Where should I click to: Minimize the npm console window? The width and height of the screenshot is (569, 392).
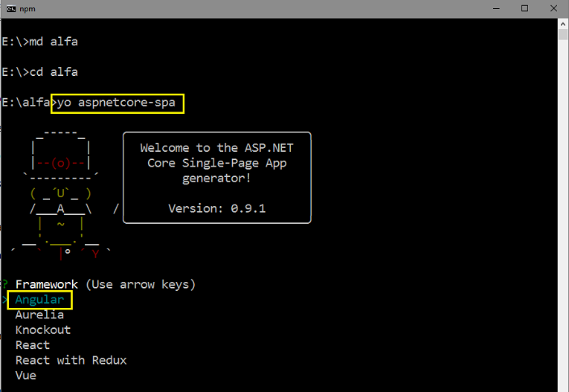pos(496,9)
